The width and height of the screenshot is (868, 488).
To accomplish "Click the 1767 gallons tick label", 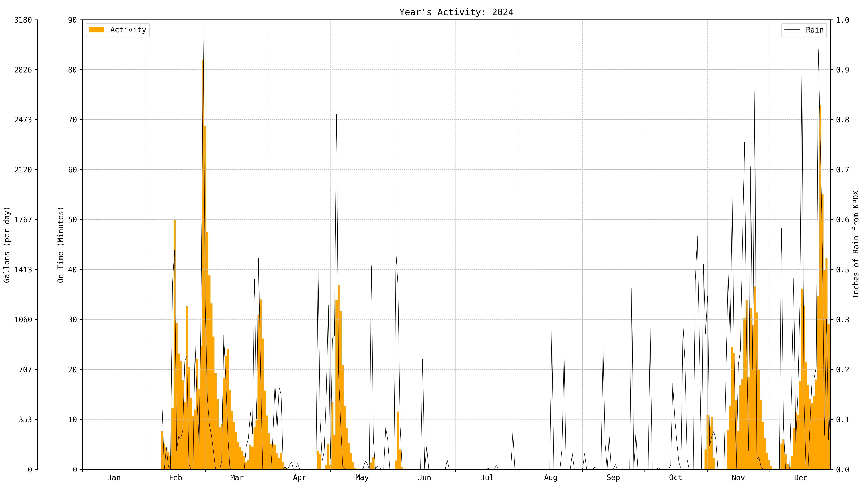I will 23,220.
